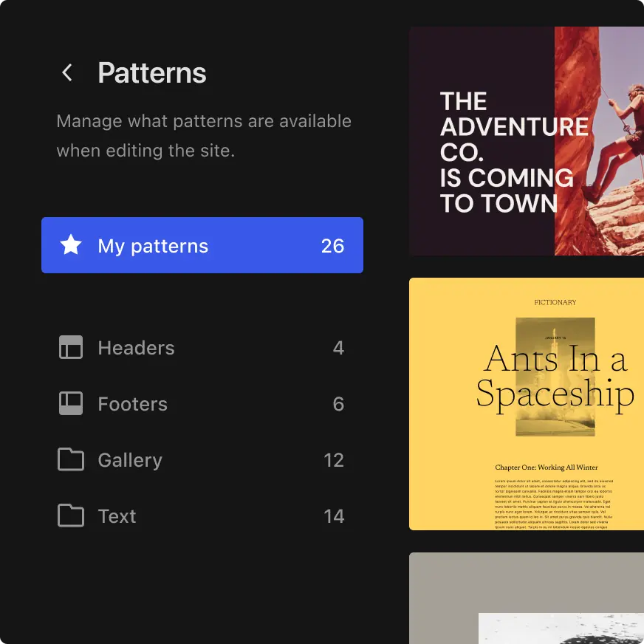
Task: Click the 6 count next to Footers
Action: click(338, 404)
